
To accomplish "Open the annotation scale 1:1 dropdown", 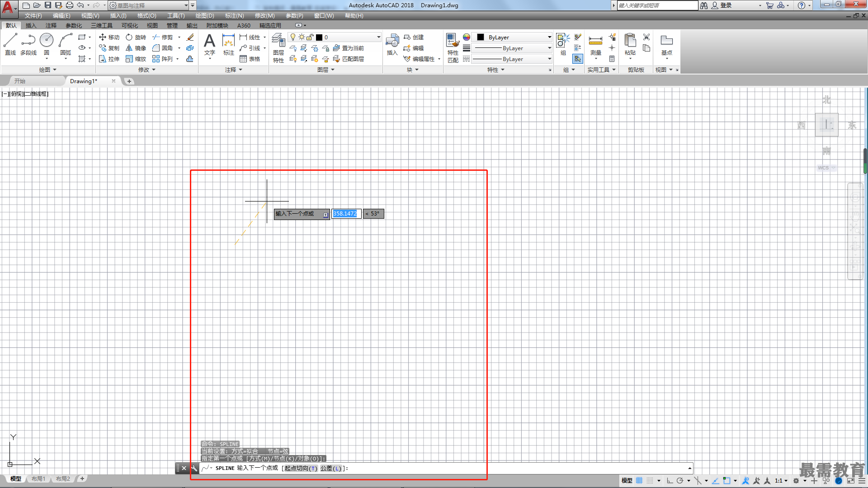I will pos(781,481).
